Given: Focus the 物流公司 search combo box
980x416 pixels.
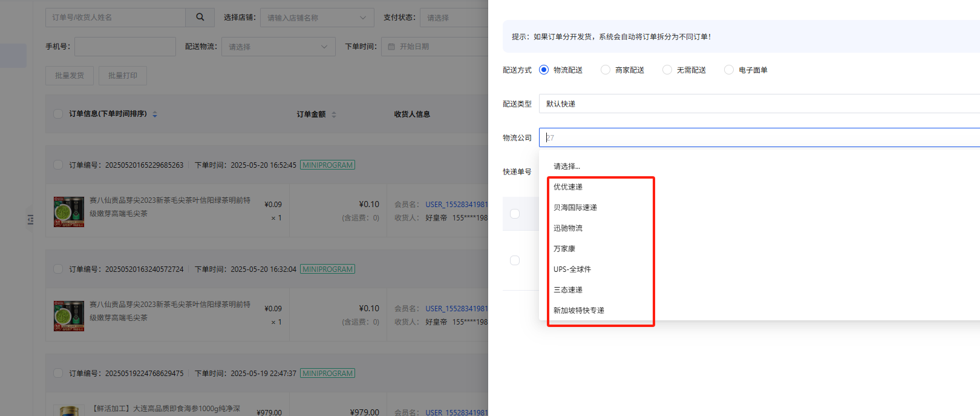Looking at the screenshot, I should [x=759, y=137].
